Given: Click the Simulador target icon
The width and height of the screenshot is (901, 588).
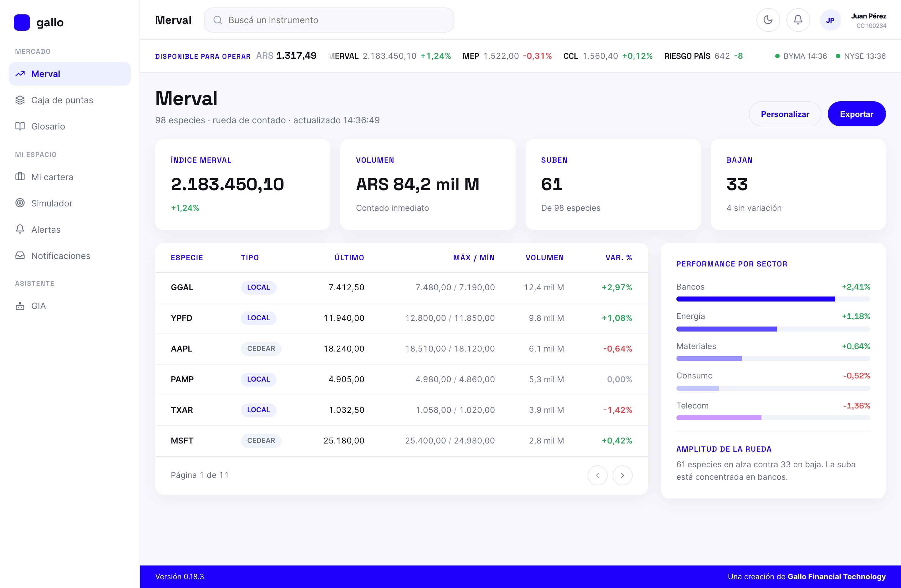Looking at the screenshot, I should pos(20,203).
